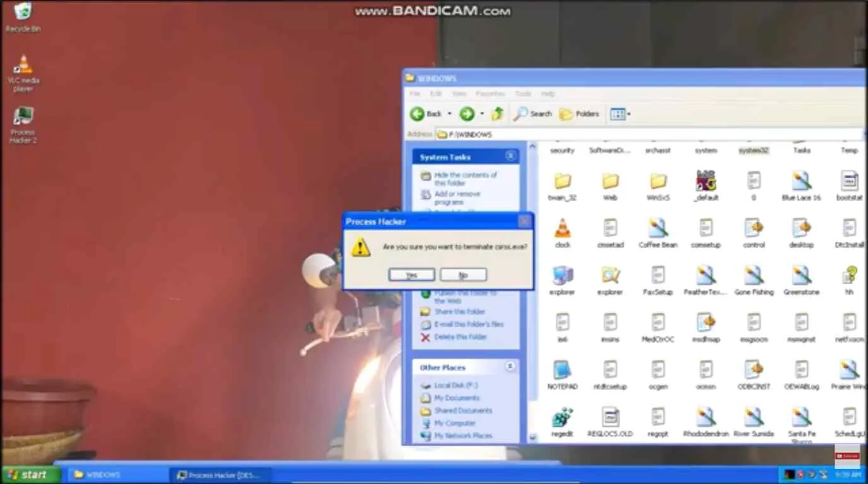868x484 pixels.
Task: Confirm termination by clicking Yes
Action: 411,275
